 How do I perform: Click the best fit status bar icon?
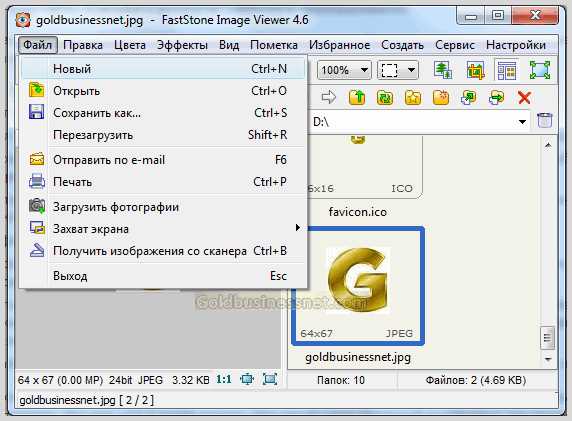point(247,379)
